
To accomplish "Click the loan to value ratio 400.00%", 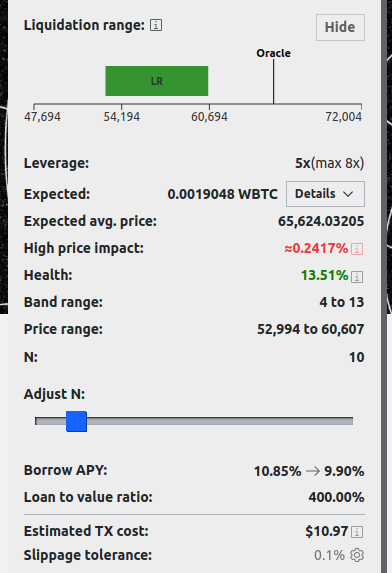I will tap(336, 497).
